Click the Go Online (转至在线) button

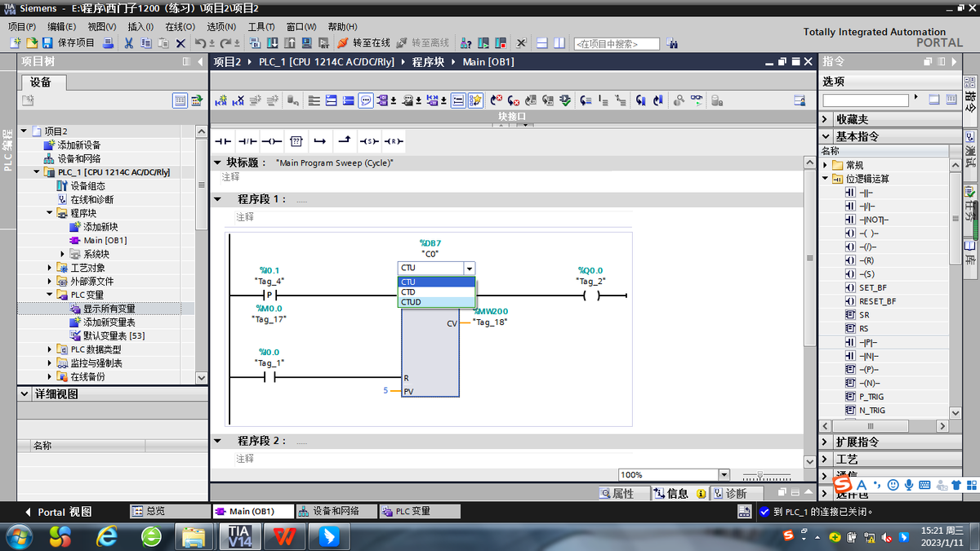pyautogui.click(x=363, y=43)
